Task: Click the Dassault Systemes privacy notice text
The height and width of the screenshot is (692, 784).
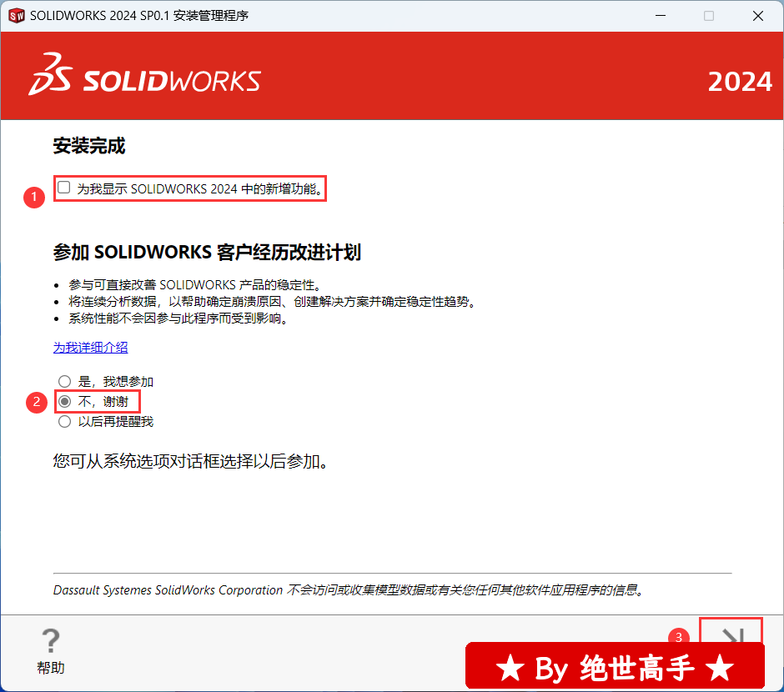Action: (x=348, y=590)
